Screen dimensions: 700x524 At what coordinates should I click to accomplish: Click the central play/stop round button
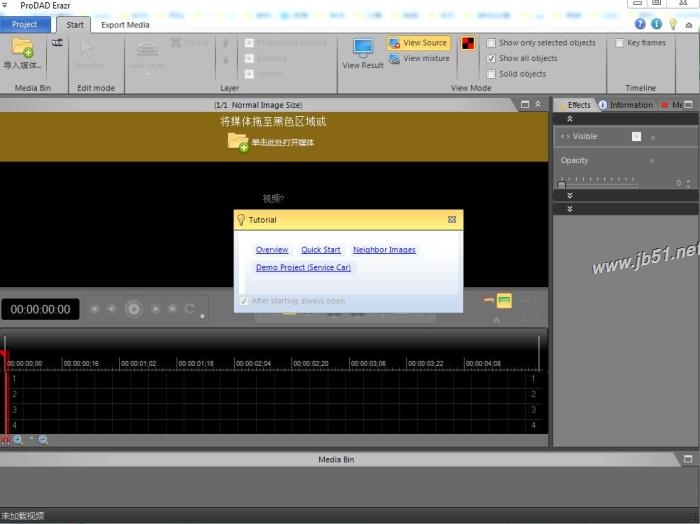(x=133, y=309)
